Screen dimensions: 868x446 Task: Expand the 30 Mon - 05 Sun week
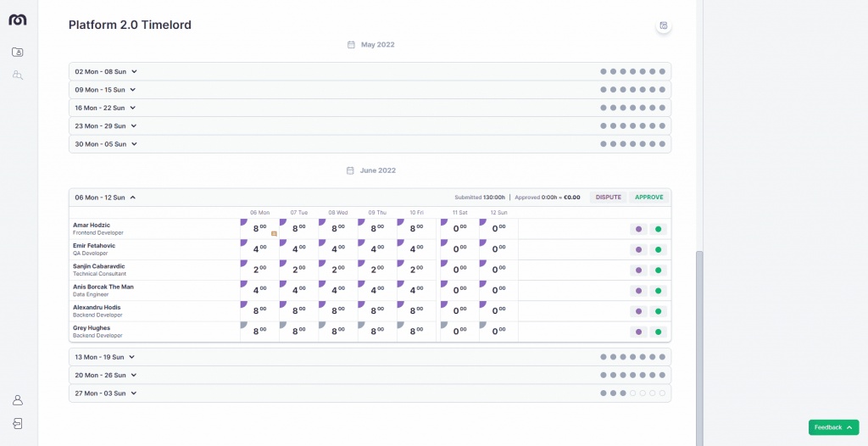[x=370, y=144]
